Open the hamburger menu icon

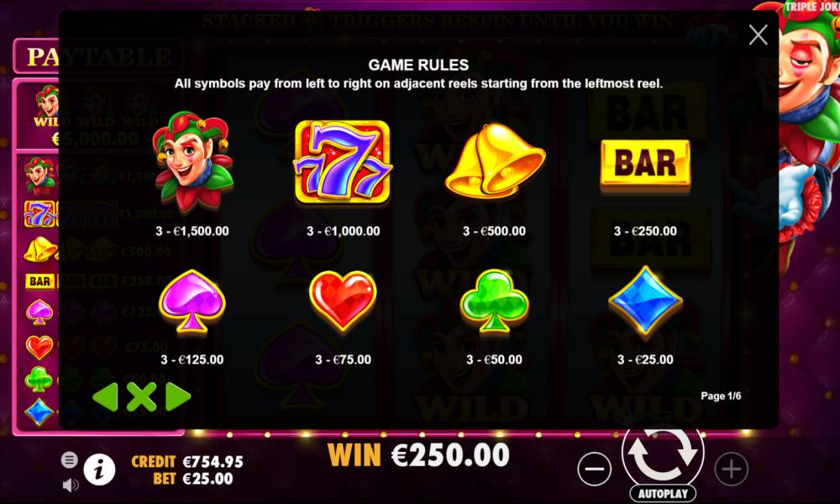point(70,460)
